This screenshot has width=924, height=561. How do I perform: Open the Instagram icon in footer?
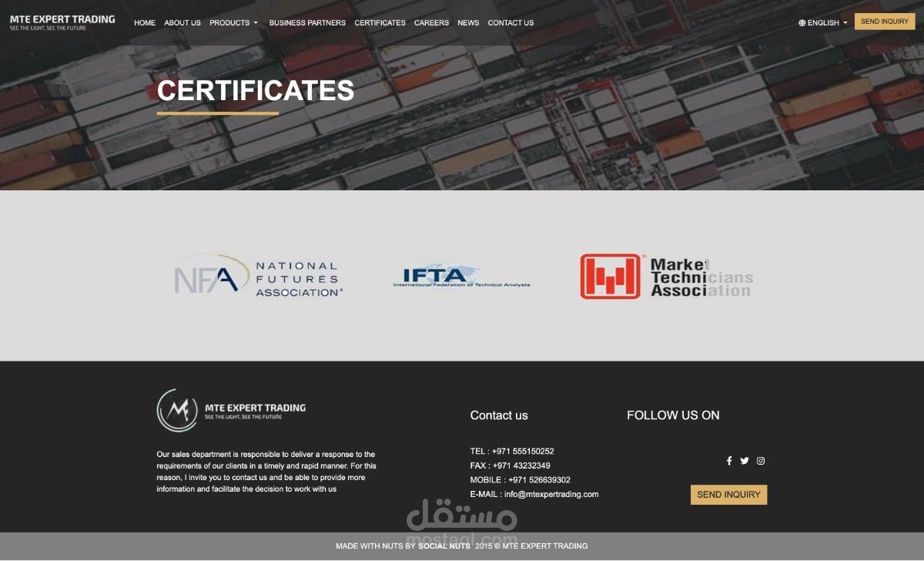tap(761, 461)
